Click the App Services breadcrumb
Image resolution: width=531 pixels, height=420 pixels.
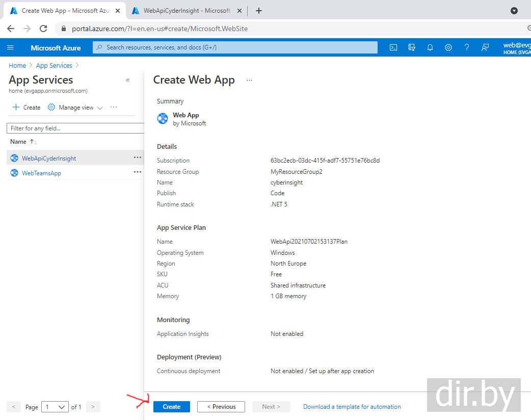click(x=54, y=65)
